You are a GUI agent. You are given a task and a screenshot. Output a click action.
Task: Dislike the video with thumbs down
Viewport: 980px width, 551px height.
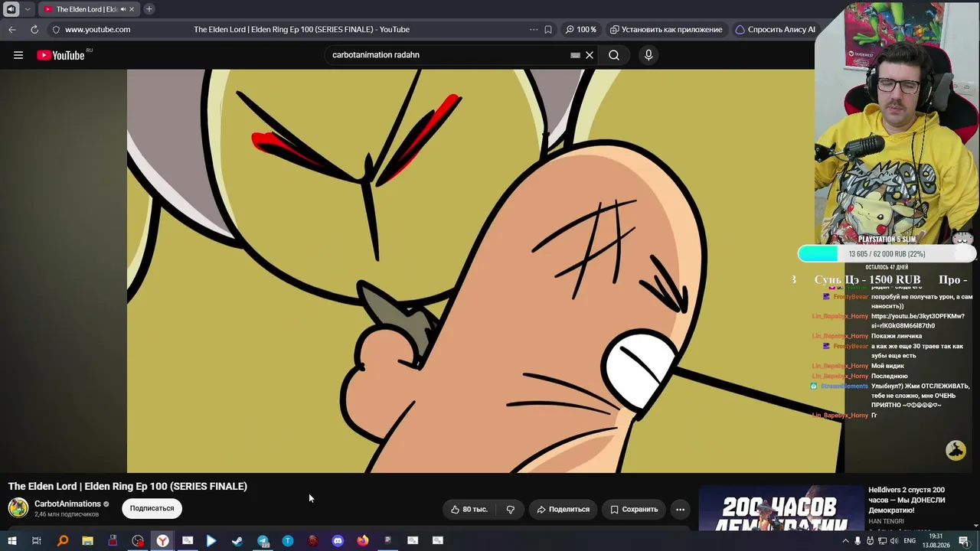(x=511, y=509)
